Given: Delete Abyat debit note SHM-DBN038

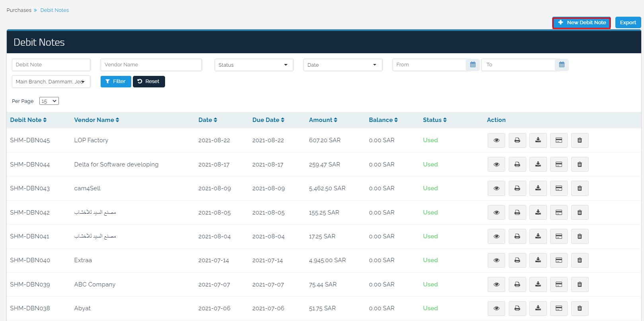Looking at the screenshot, I should (x=580, y=308).
